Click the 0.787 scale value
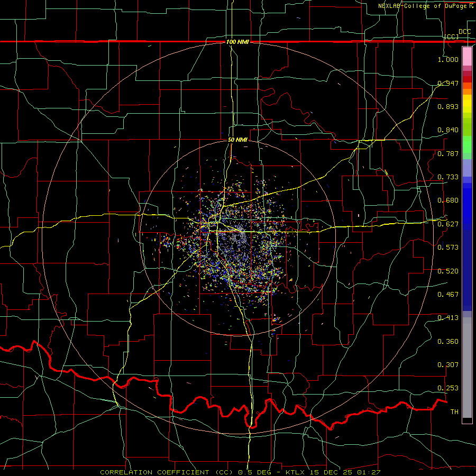Image resolution: width=476 pixels, height=476 pixels. pyautogui.click(x=448, y=153)
